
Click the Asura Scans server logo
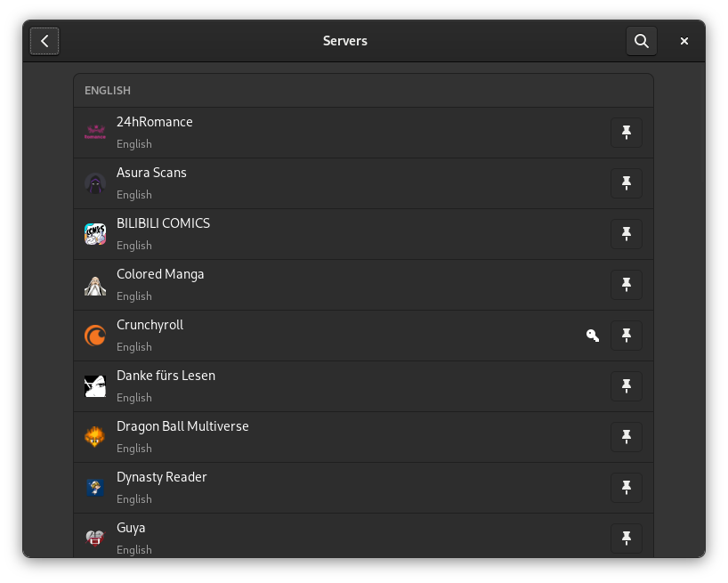95,183
